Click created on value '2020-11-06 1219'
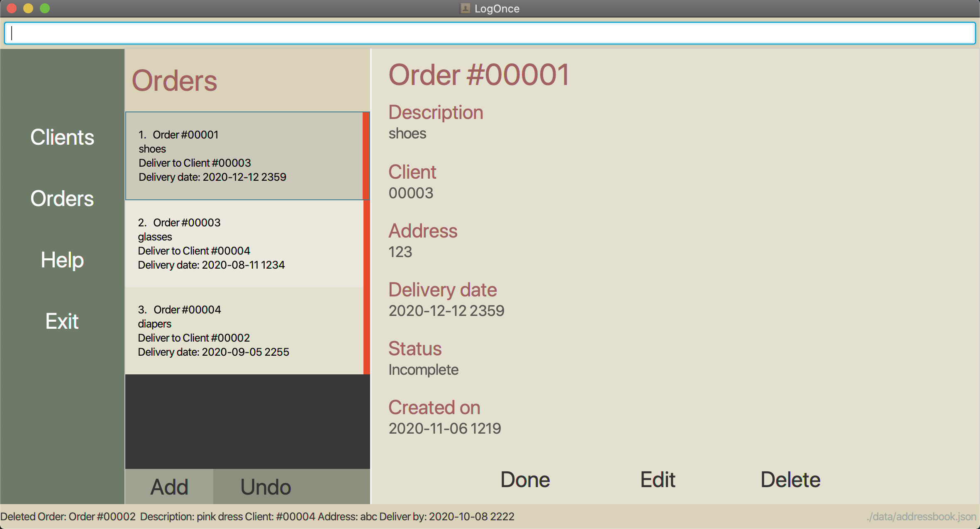Viewport: 980px width, 529px height. pyautogui.click(x=445, y=429)
